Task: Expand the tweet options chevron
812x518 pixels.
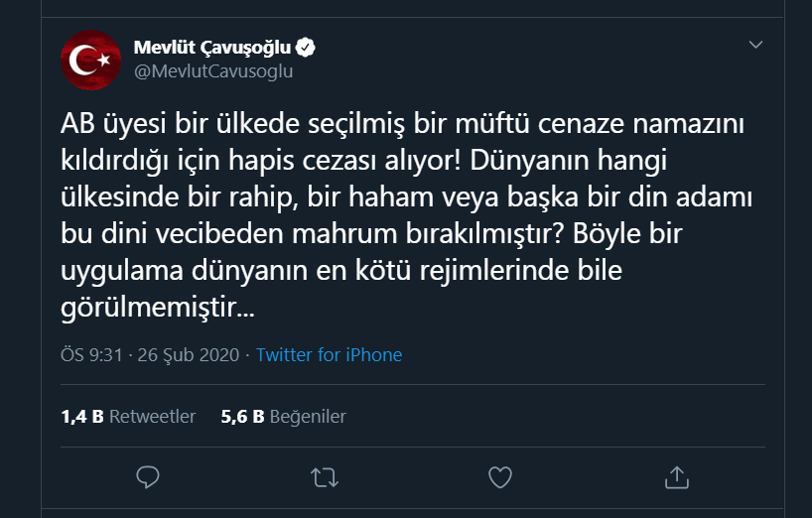Action: click(755, 45)
